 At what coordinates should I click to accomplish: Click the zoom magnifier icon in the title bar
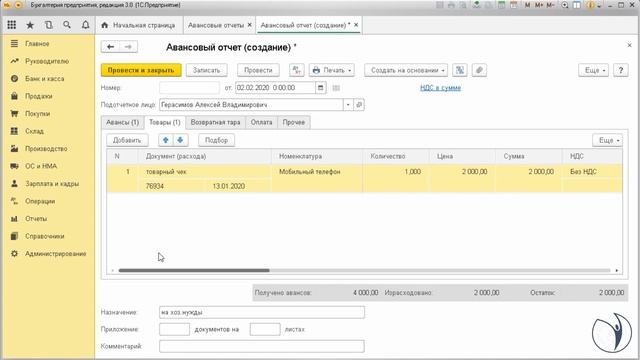coord(565,5)
